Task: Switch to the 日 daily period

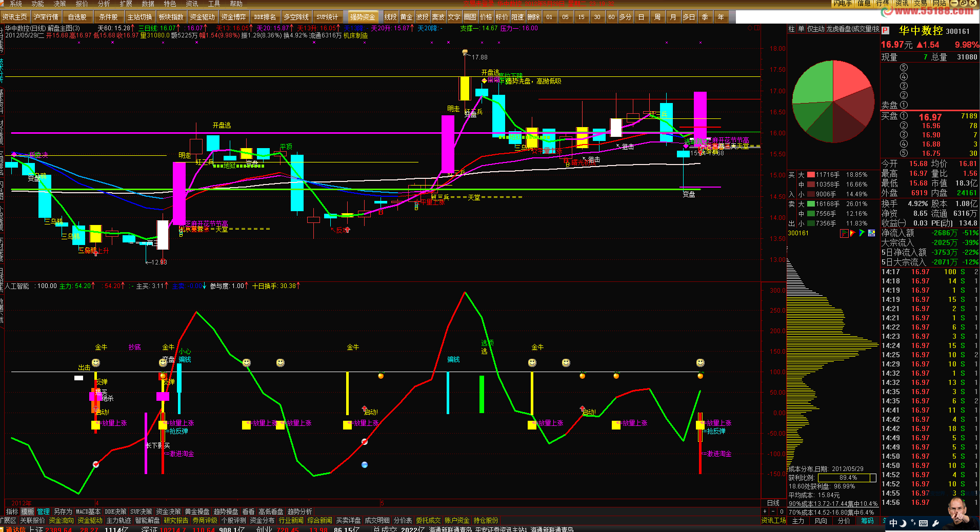Action: pyautogui.click(x=641, y=17)
